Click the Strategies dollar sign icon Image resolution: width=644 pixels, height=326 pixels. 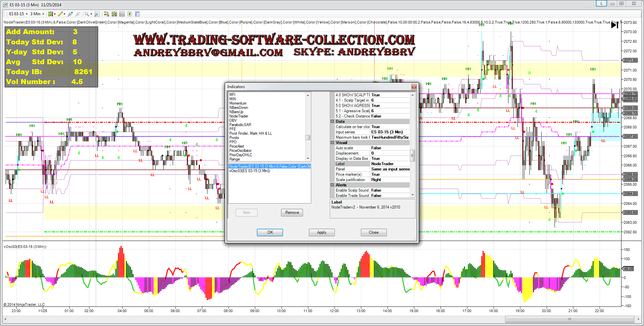pos(130,14)
